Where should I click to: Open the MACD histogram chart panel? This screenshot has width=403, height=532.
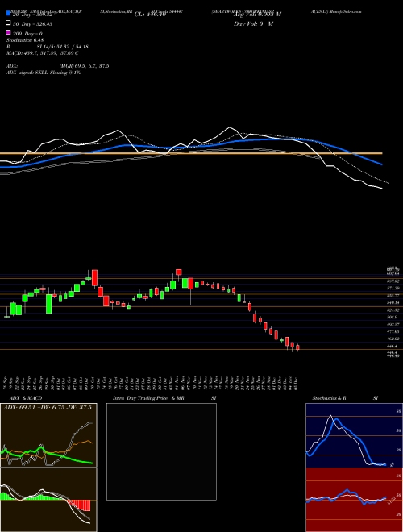(x=48, y=500)
